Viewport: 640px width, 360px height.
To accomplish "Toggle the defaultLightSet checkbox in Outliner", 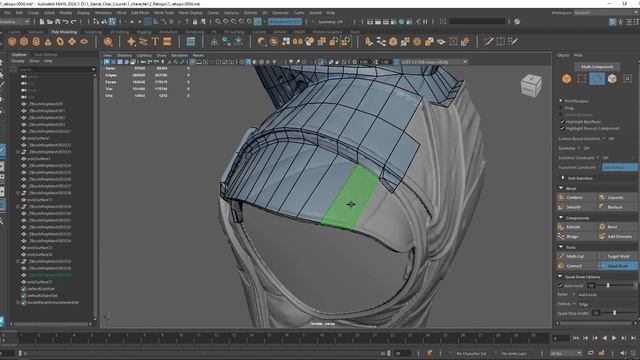I will click(x=24, y=289).
